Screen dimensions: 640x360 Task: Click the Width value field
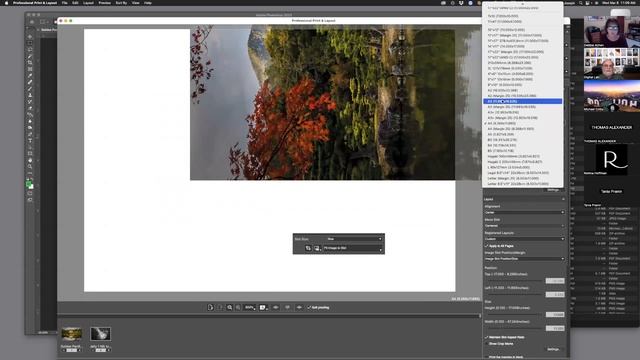click(x=555, y=328)
